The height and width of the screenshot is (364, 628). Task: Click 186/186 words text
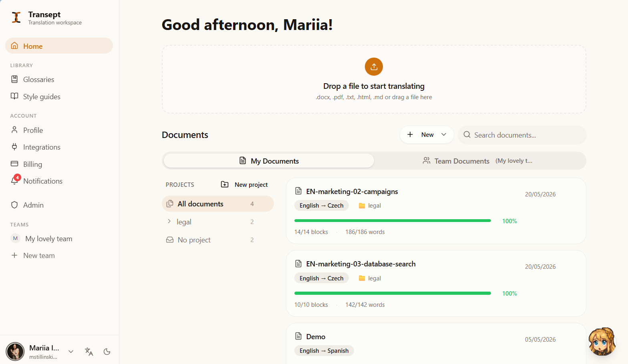click(x=365, y=232)
